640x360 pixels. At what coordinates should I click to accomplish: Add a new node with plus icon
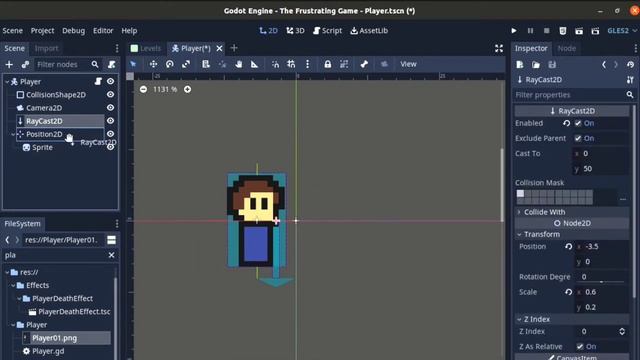9,64
